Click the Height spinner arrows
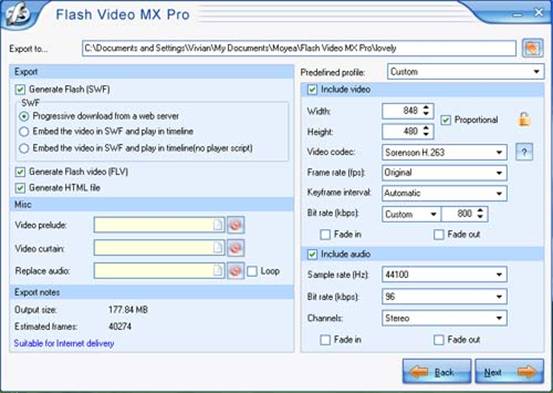The width and height of the screenshot is (553, 393). pyautogui.click(x=426, y=131)
